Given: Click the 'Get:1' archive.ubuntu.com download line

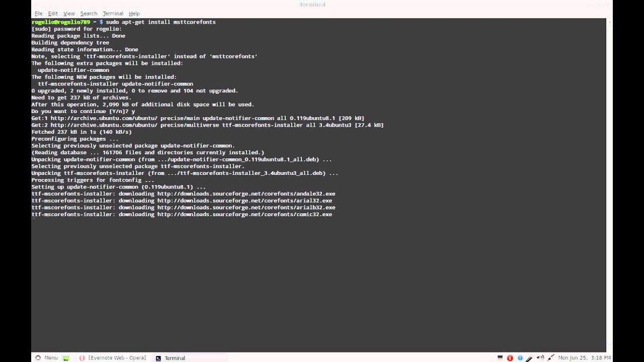Looking at the screenshot, I should (198, 118).
